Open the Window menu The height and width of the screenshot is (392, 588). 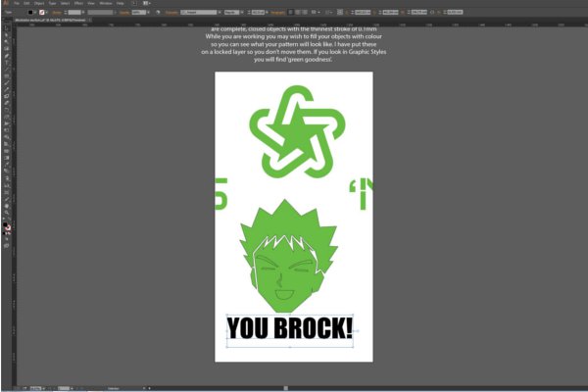[106, 3]
